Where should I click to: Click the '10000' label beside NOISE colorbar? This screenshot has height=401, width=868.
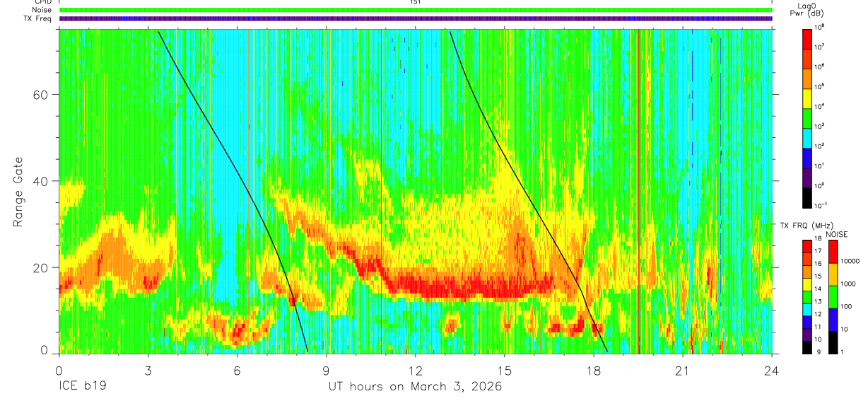pyautogui.click(x=851, y=262)
